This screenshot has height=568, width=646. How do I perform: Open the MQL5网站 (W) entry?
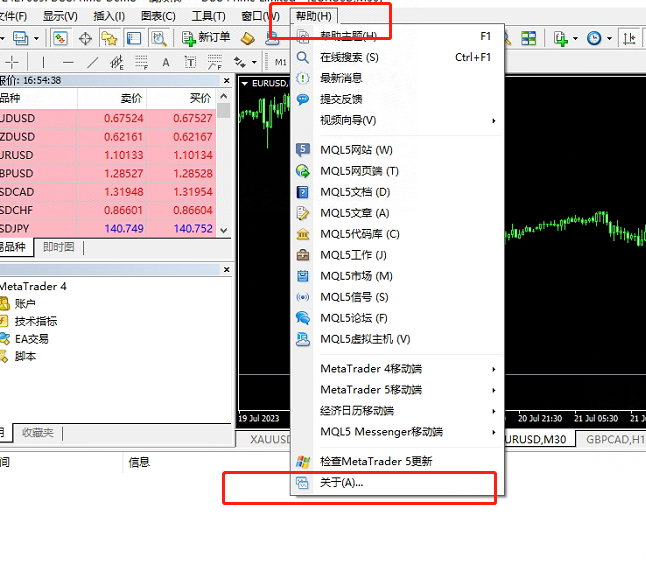(397, 150)
